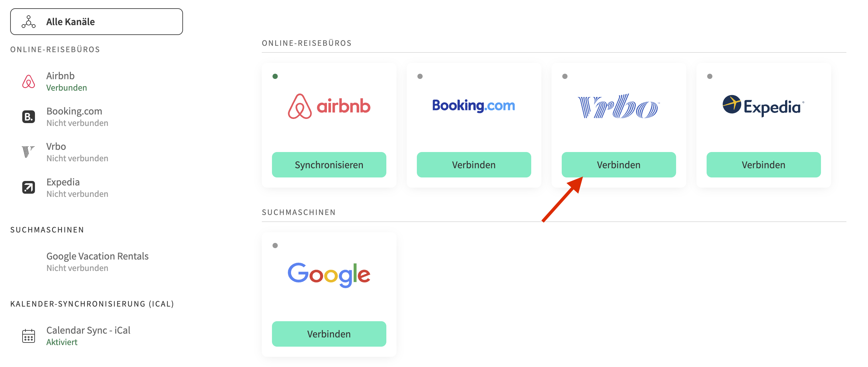
Task: Click the Google logo on its card
Action: pos(329,275)
